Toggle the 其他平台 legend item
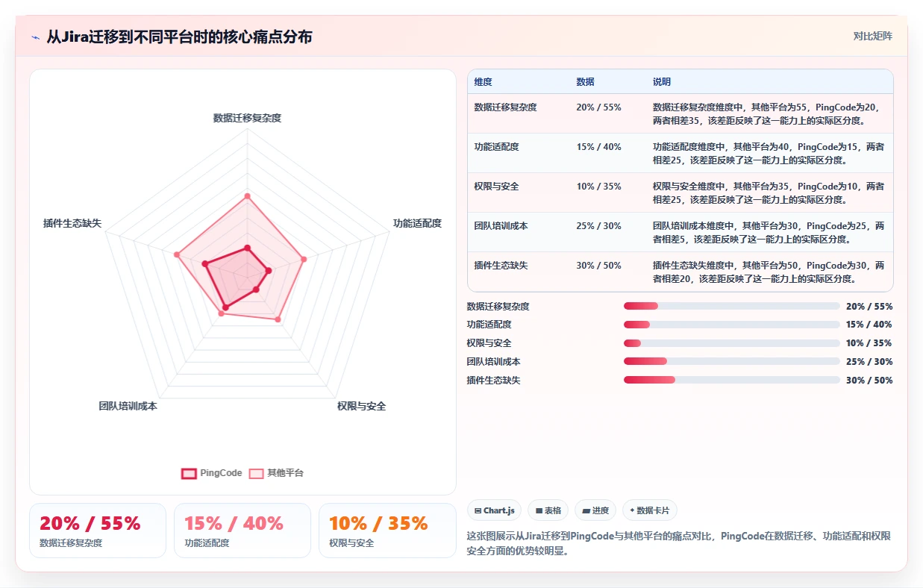 pyautogui.click(x=276, y=473)
